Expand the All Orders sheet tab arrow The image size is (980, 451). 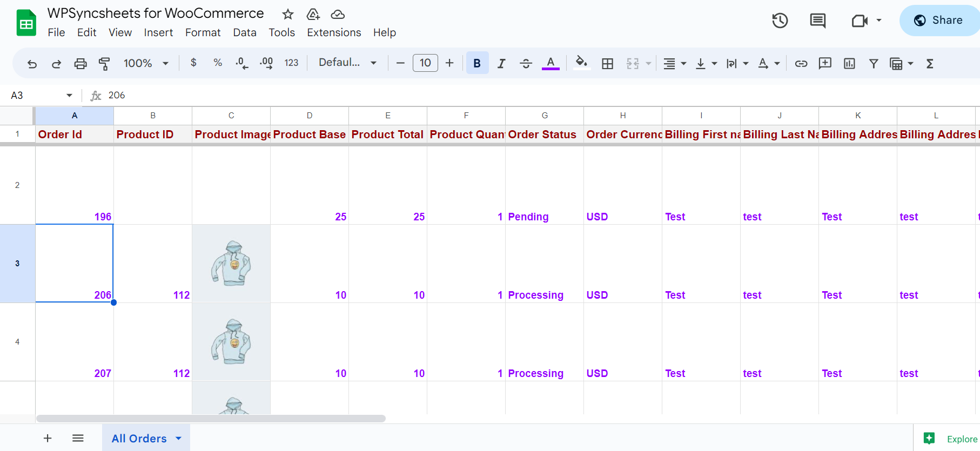(x=179, y=439)
